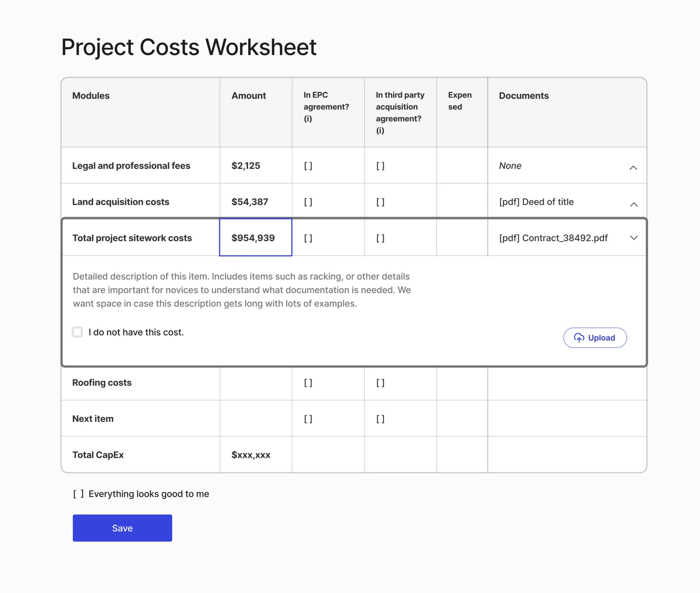Edit the $954,939 amount field

click(x=255, y=237)
